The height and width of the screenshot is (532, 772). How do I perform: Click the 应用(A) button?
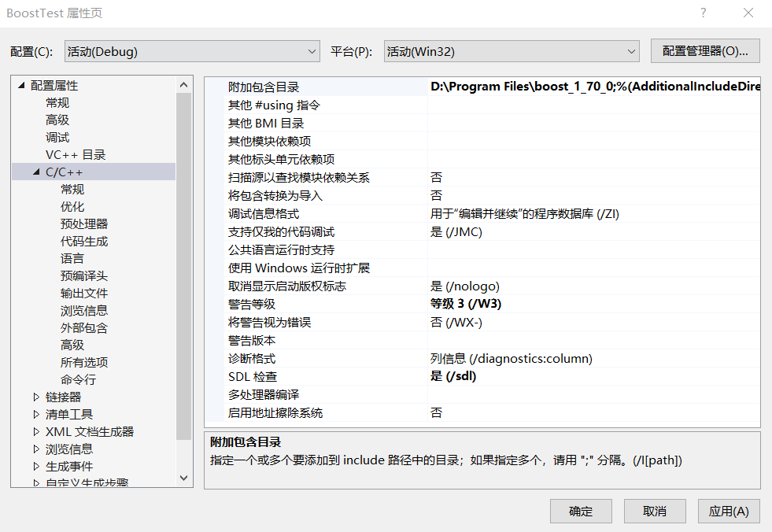pyautogui.click(x=729, y=512)
